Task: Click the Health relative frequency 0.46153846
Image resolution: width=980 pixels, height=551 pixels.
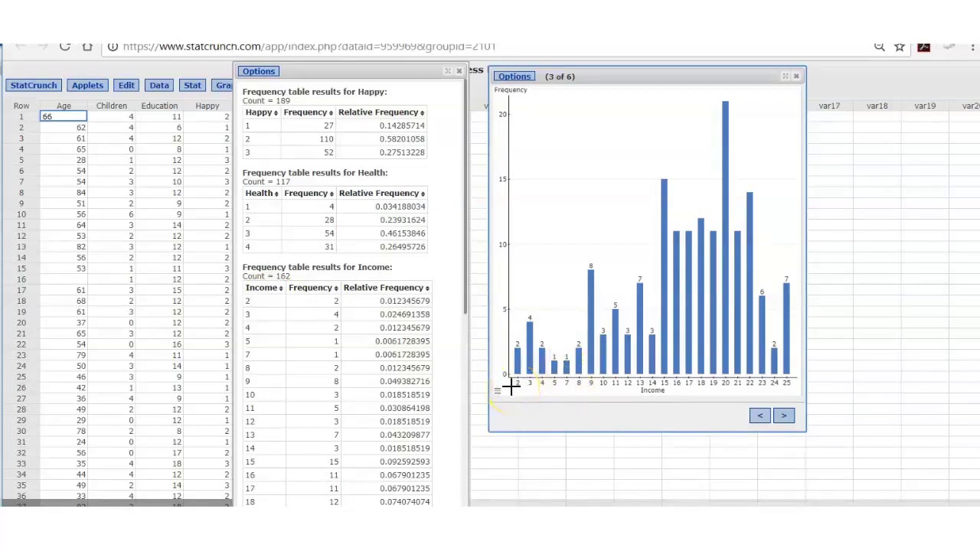Action: (x=402, y=233)
